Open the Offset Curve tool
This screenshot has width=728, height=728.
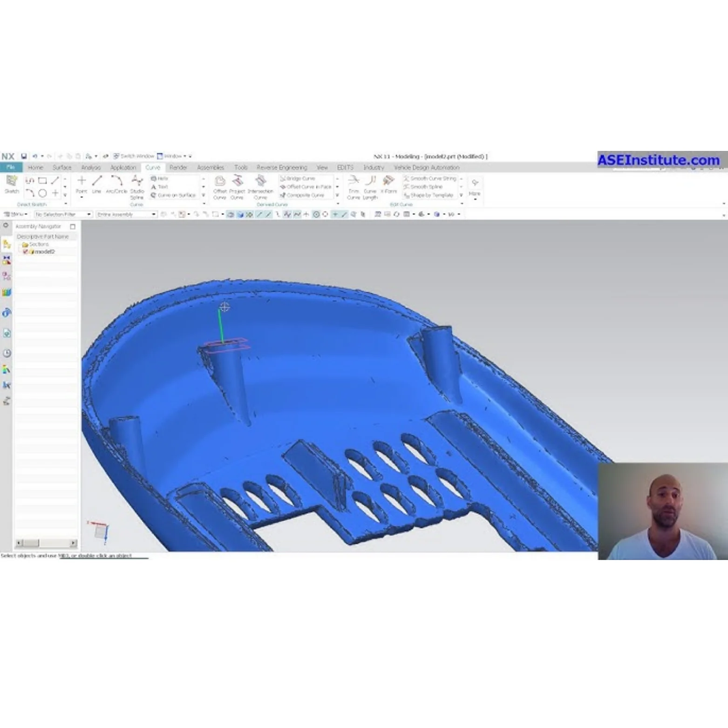click(x=220, y=186)
